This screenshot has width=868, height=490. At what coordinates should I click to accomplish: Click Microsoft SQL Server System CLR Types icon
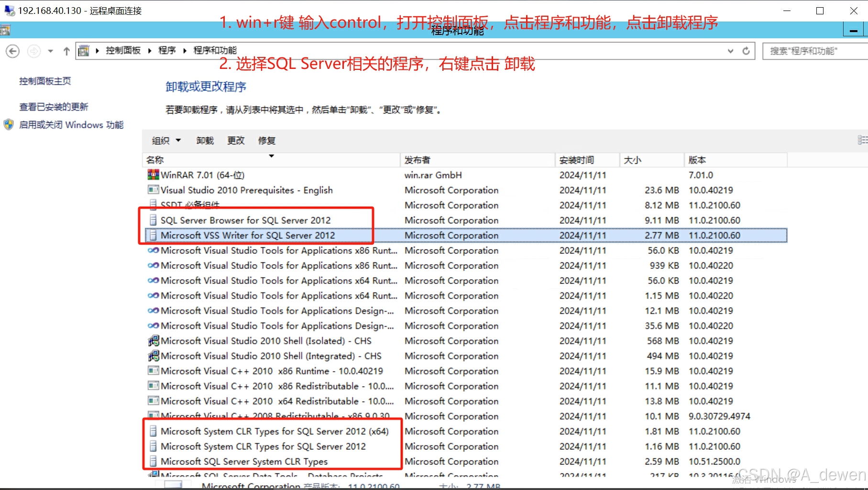pyautogui.click(x=153, y=461)
